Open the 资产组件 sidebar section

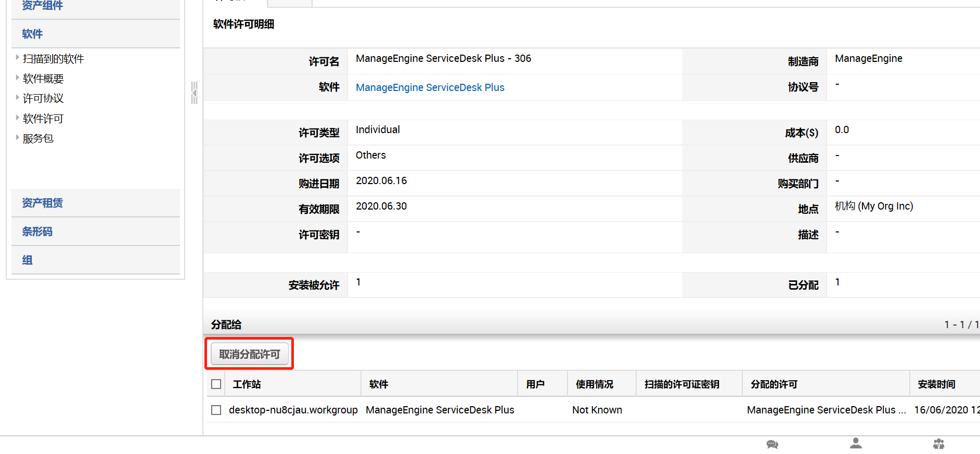pyautogui.click(x=96, y=8)
